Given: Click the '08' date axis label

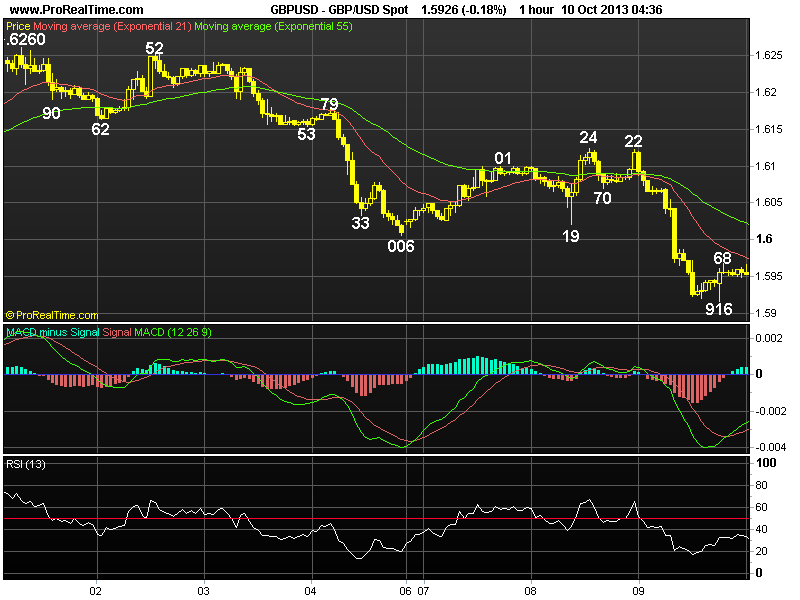Looking at the screenshot, I should pyautogui.click(x=531, y=591).
